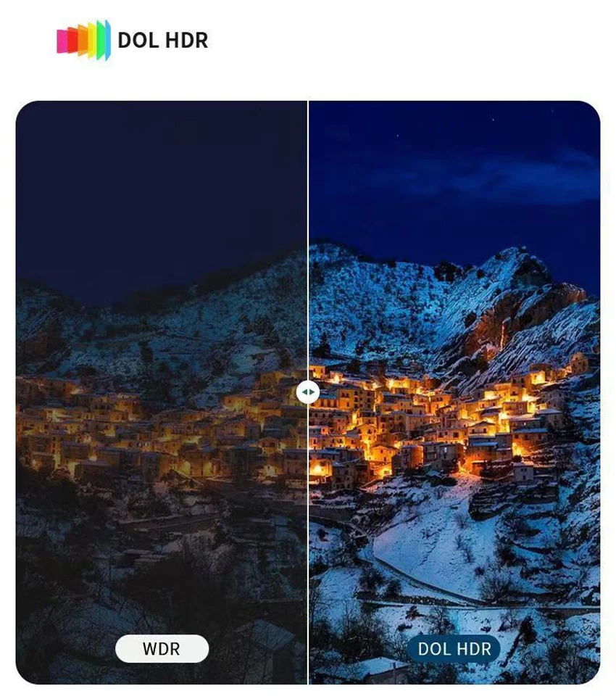Viewport: 616px width, 699px height.
Task: Click the yellow stripe of the logo
Action: point(92,40)
